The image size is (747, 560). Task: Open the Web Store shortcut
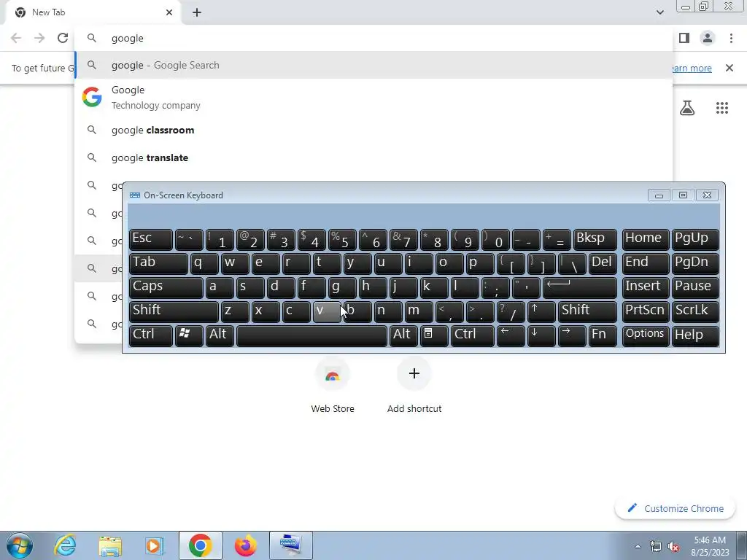333,386
